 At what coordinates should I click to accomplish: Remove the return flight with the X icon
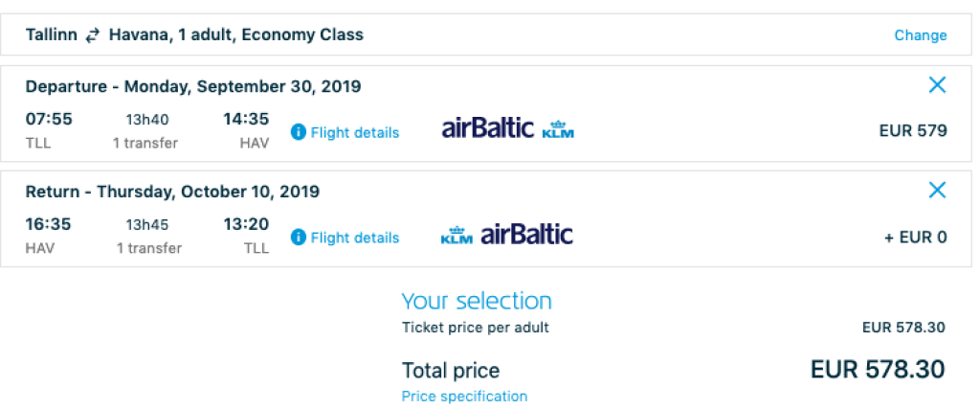tap(937, 190)
